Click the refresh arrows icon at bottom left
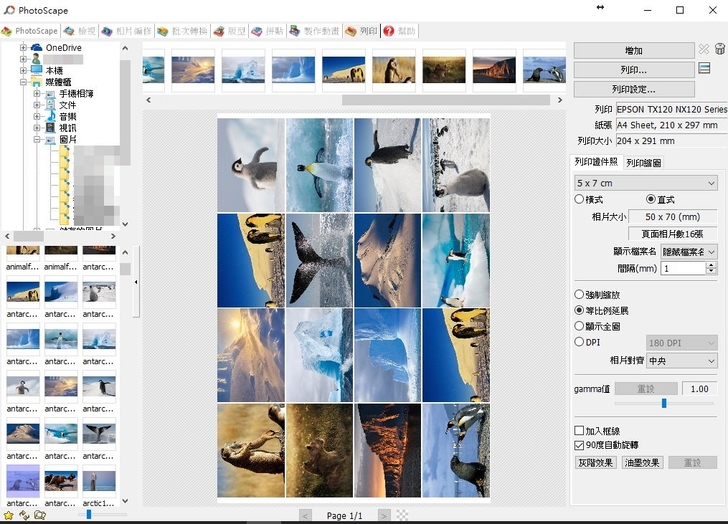This screenshot has width=728, height=524. coord(24,515)
